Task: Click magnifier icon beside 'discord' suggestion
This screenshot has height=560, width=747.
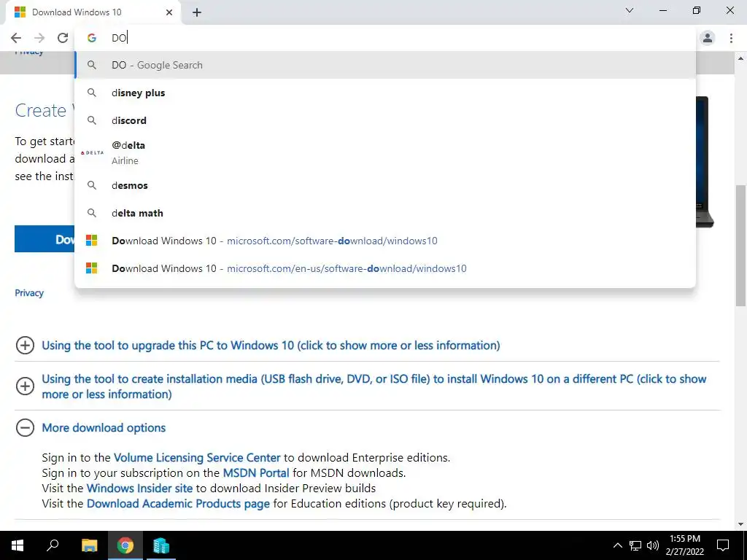Action: tap(92, 120)
